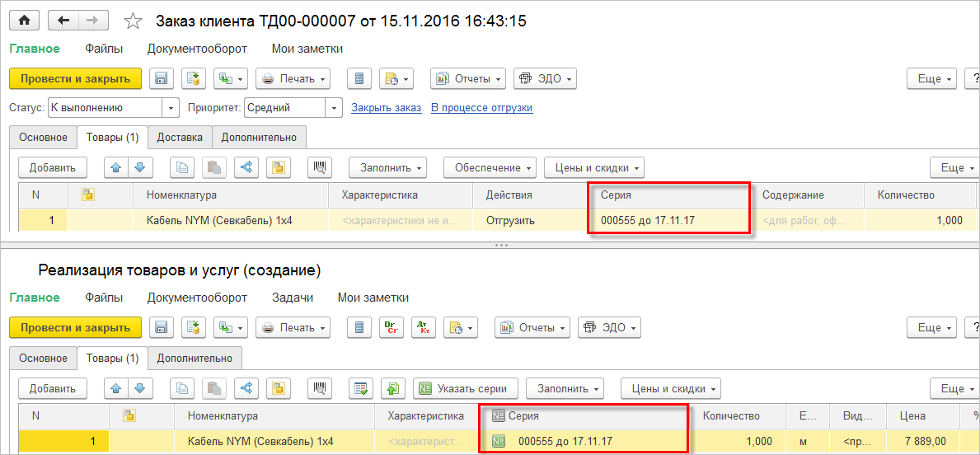The height and width of the screenshot is (455, 980).
Task: Move row down in sales document table
Action: click(x=140, y=388)
